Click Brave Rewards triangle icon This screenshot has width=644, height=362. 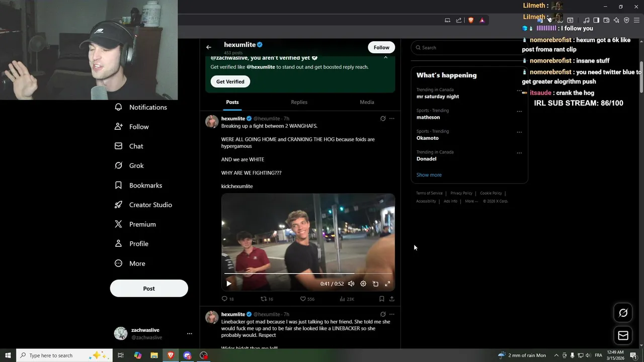point(482,20)
